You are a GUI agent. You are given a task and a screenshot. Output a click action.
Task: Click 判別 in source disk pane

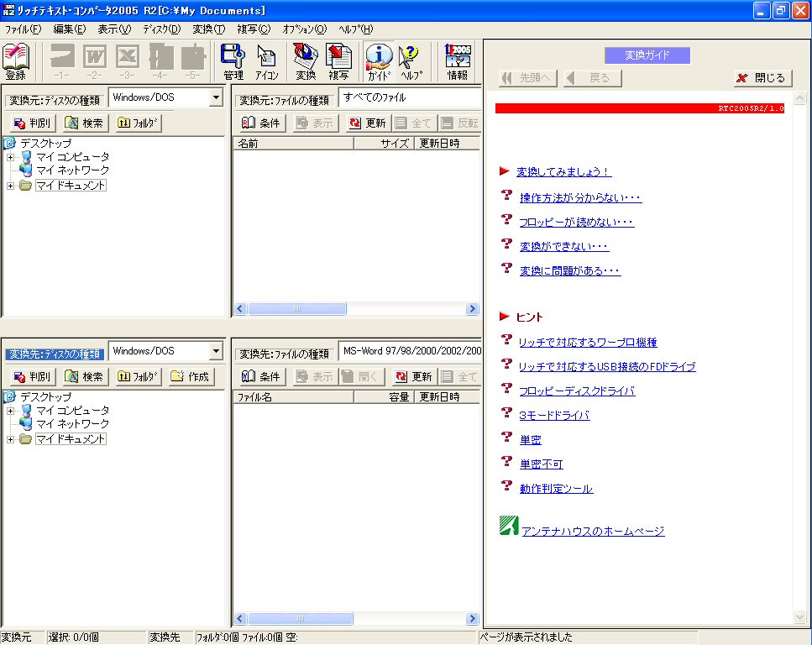pos(32,123)
